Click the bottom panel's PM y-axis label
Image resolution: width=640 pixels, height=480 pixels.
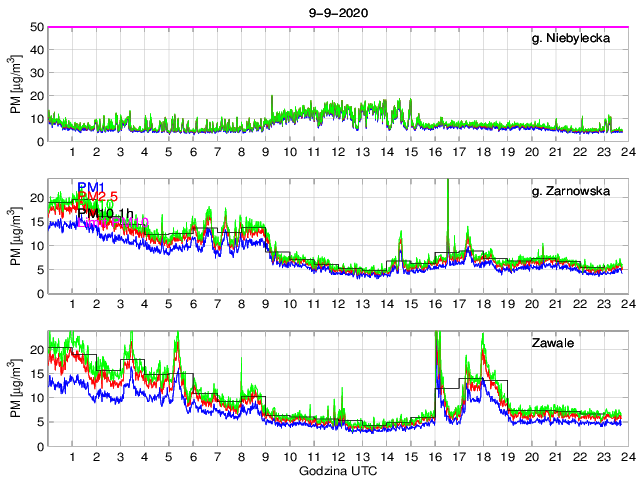(15, 388)
